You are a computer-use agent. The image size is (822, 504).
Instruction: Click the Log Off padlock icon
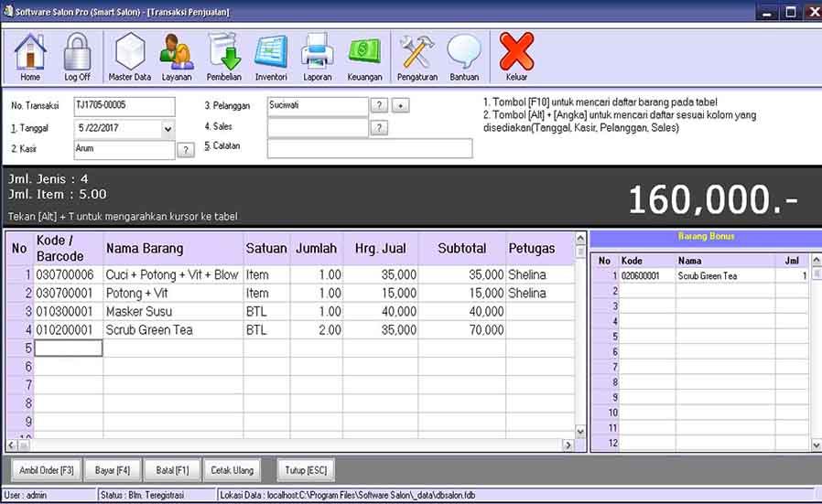point(77,57)
